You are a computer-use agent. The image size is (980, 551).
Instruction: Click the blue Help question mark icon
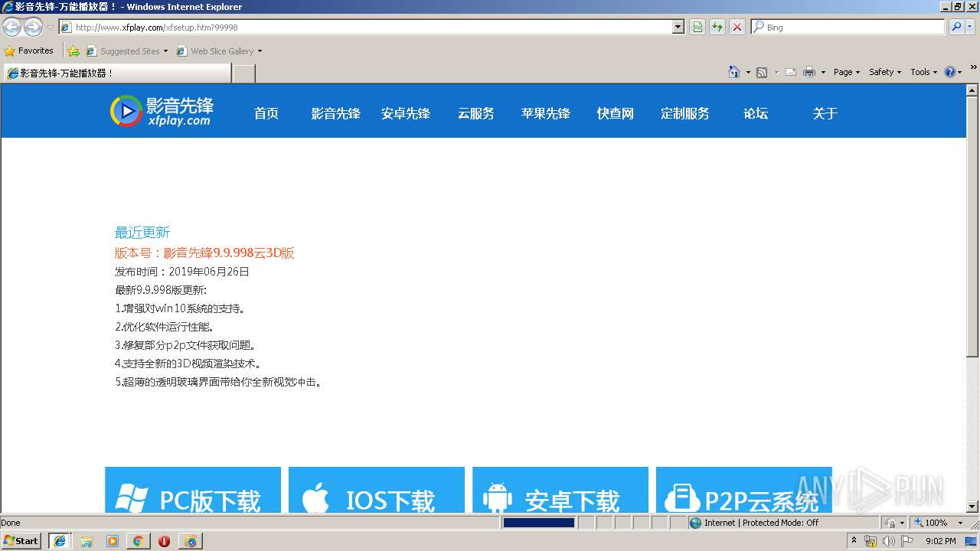point(950,72)
